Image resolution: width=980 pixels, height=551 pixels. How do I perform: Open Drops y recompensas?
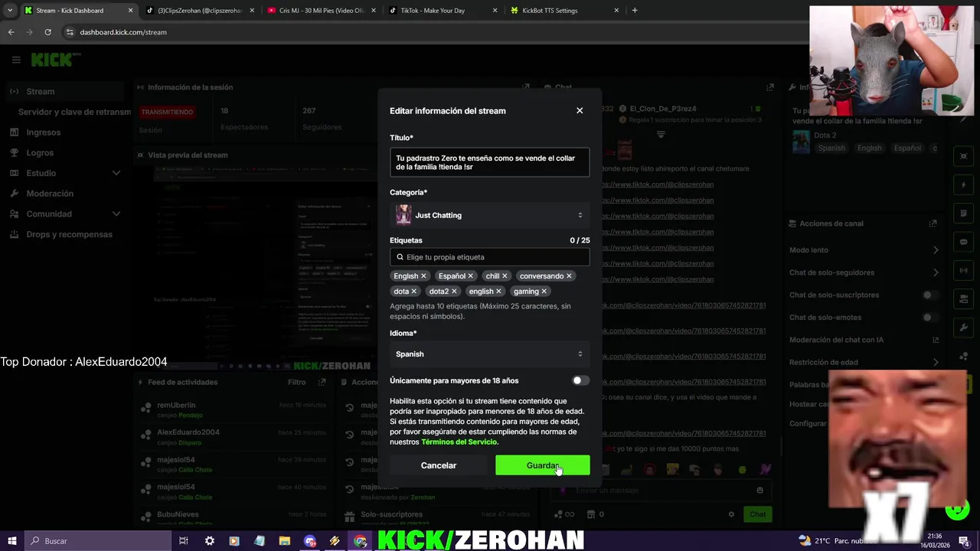click(69, 234)
